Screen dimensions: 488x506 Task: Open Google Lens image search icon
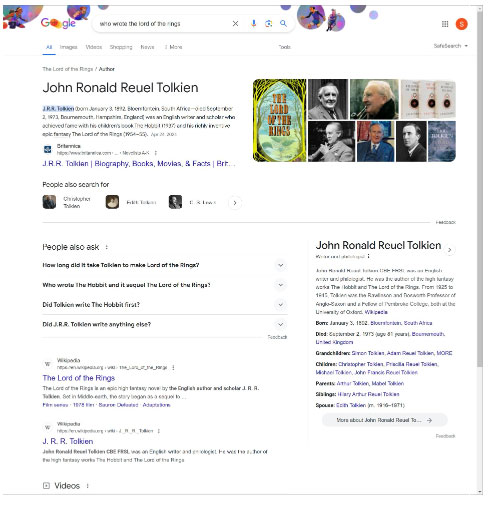(269, 23)
